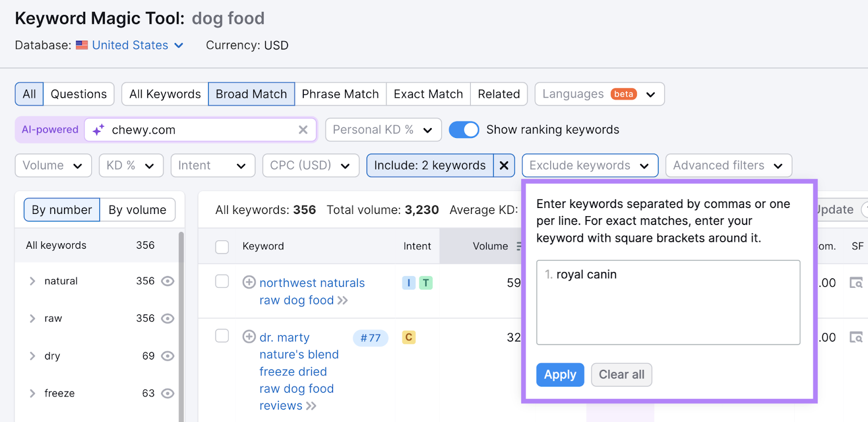Click plus icon beside dr. marty keyword
The height and width of the screenshot is (422, 868).
249,337
